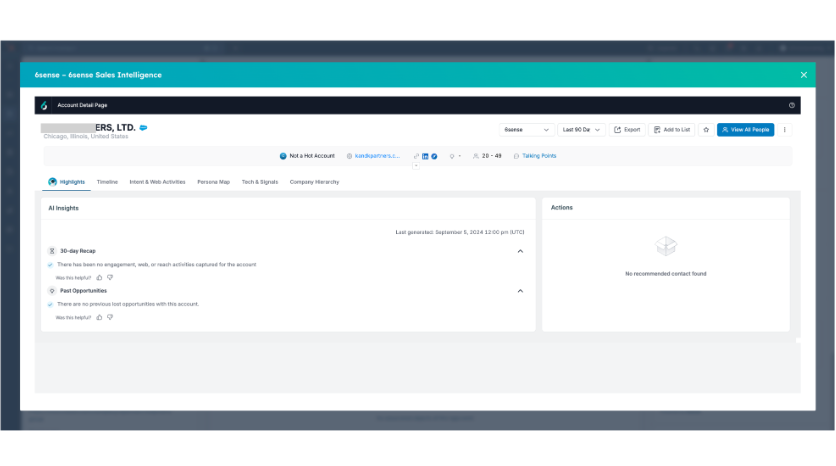Image resolution: width=836 pixels, height=466 pixels.
Task: Give thumbs up to the 30-day Recap insight
Action: [99, 278]
